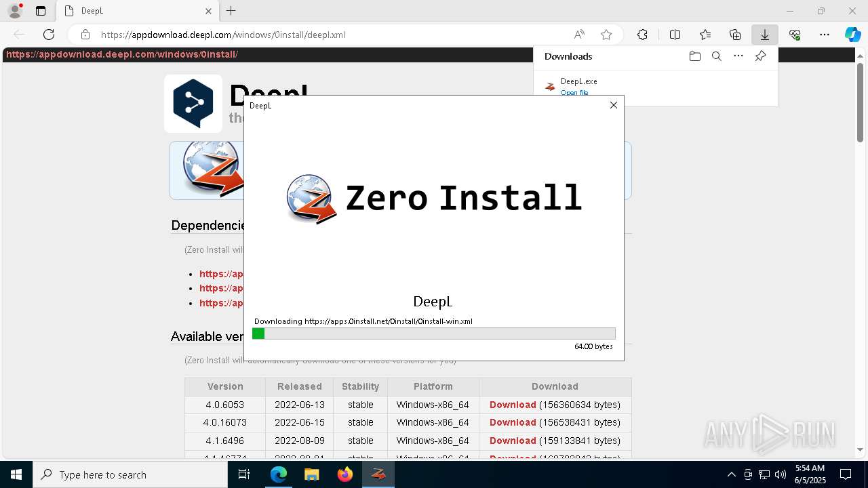Open notifications action center
This screenshot has width=868, height=488.
pos(846,474)
